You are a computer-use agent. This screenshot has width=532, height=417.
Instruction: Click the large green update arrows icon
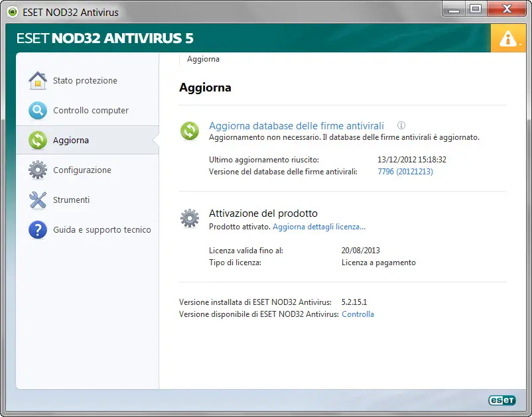coord(190,131)
